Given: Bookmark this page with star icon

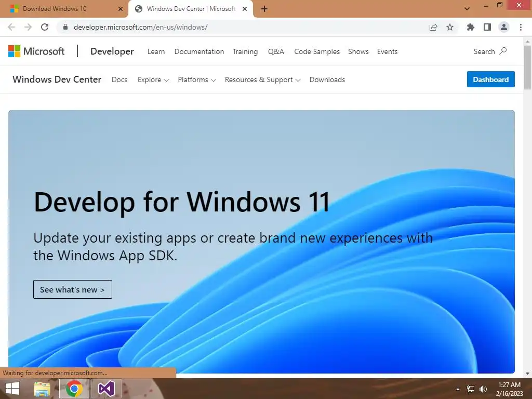Looking at the screenshot, I should click(x=450, y=27).
